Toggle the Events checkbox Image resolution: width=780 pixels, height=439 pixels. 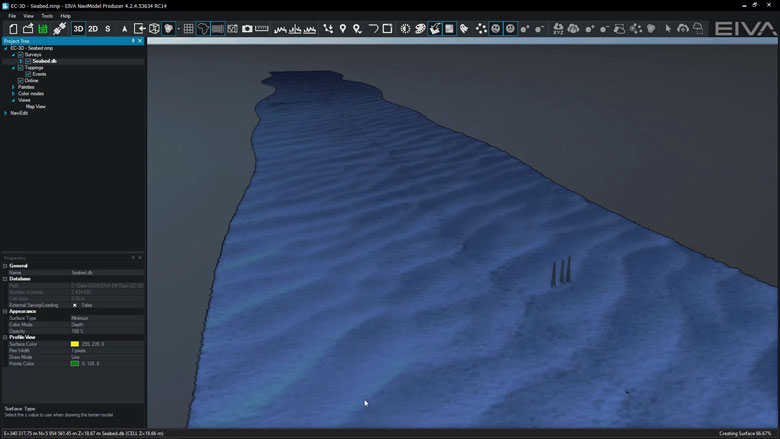[x=28, y=74]
